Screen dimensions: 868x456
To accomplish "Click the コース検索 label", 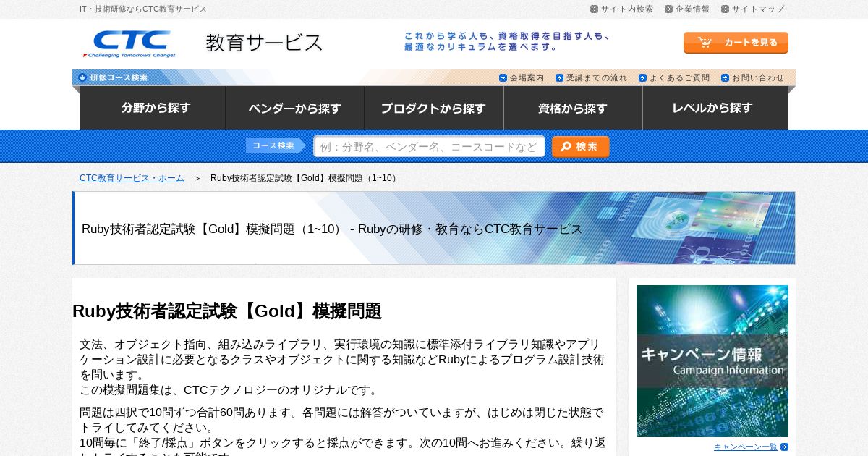I will 276,145.
